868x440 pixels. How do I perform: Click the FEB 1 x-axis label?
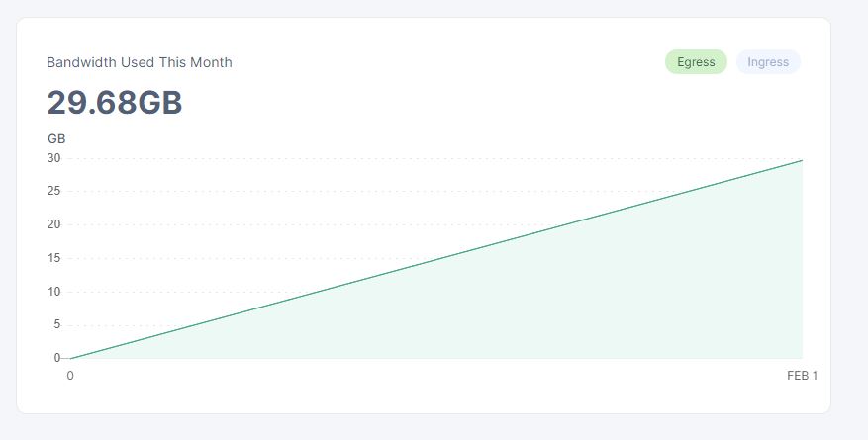[802, 376]
